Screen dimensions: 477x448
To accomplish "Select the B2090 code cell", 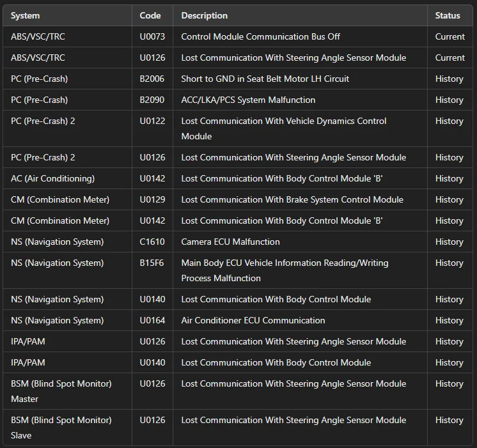I will 152,100.
